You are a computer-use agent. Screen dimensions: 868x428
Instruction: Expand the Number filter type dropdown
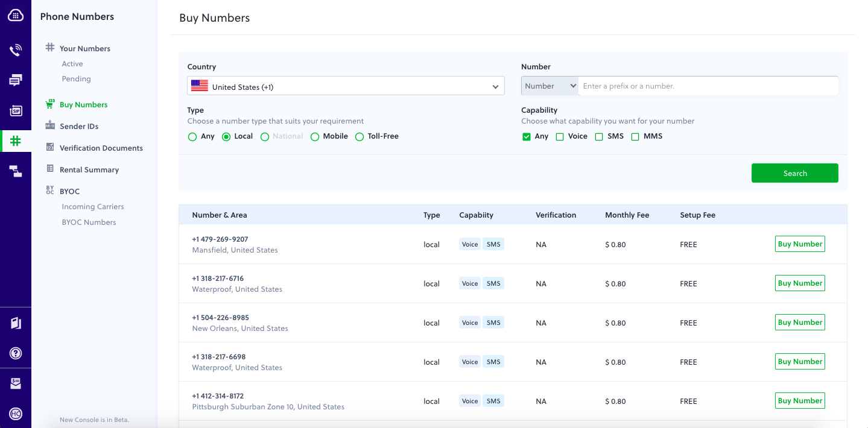pyautogui.click(x=550, y=86)
